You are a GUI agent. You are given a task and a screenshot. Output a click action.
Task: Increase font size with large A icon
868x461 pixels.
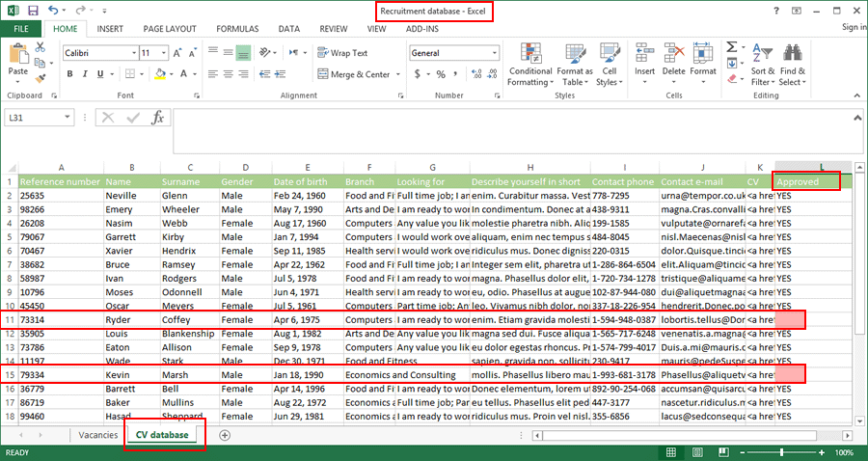(177, 53)
